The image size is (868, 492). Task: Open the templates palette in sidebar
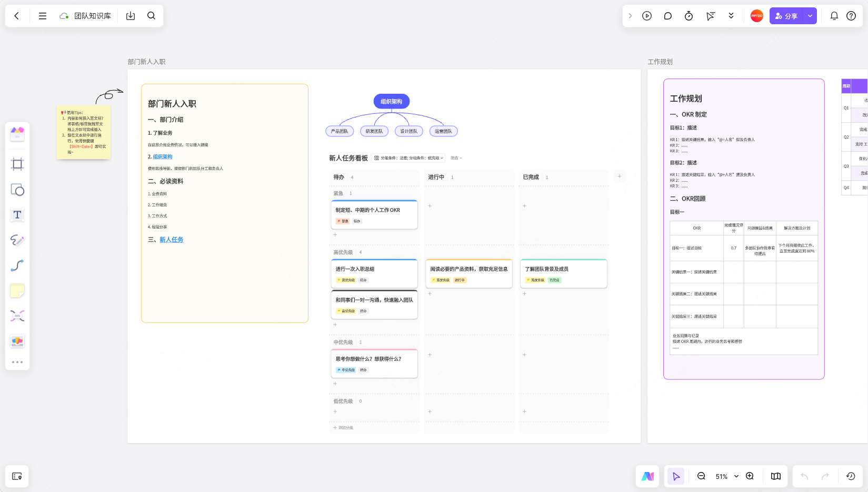[17, 134]
